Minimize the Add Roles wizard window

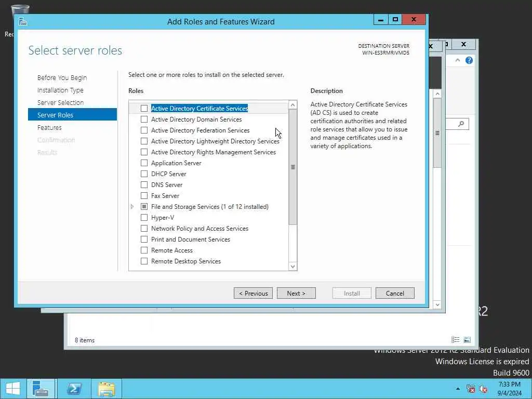tap(381, 20)
